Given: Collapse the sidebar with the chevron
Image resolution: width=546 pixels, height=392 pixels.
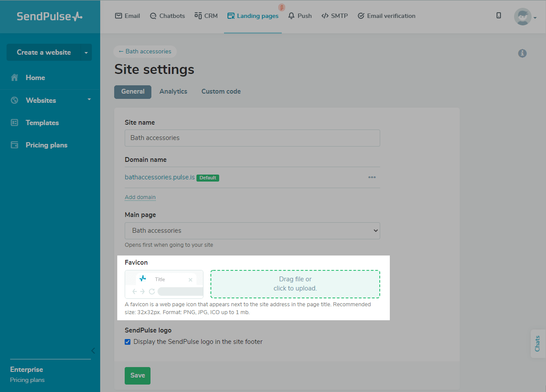Looking at the screenshot, I should click(93, 350).
